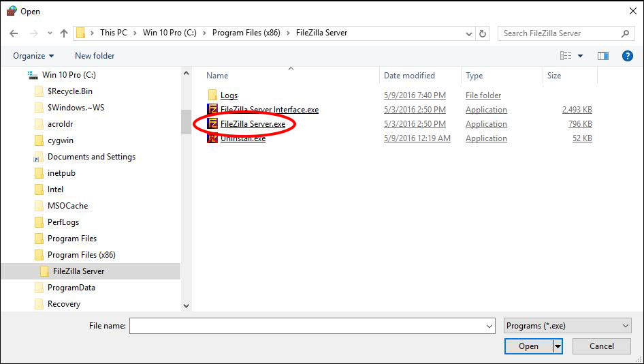The height and width of the screenshot is (364, 644).
Task: Select FileZilla Server.exe file
Action: (x=253, y=124)
